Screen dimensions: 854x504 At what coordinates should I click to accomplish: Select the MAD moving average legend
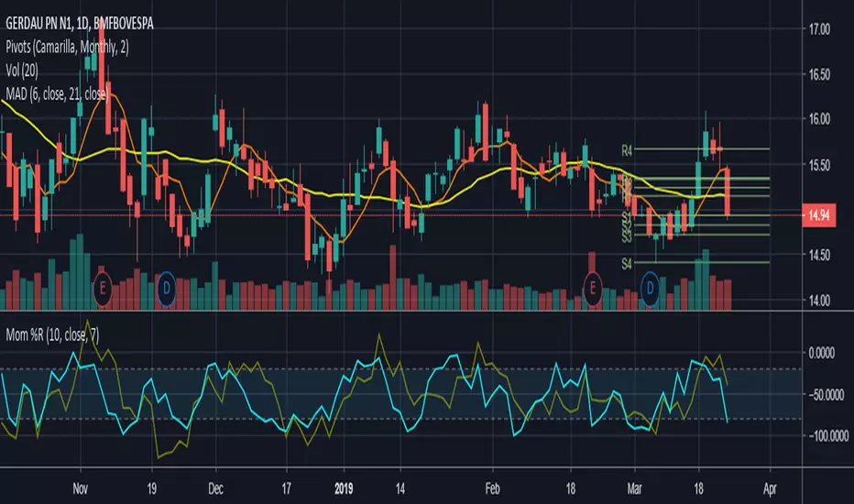[x=57, y=93]
